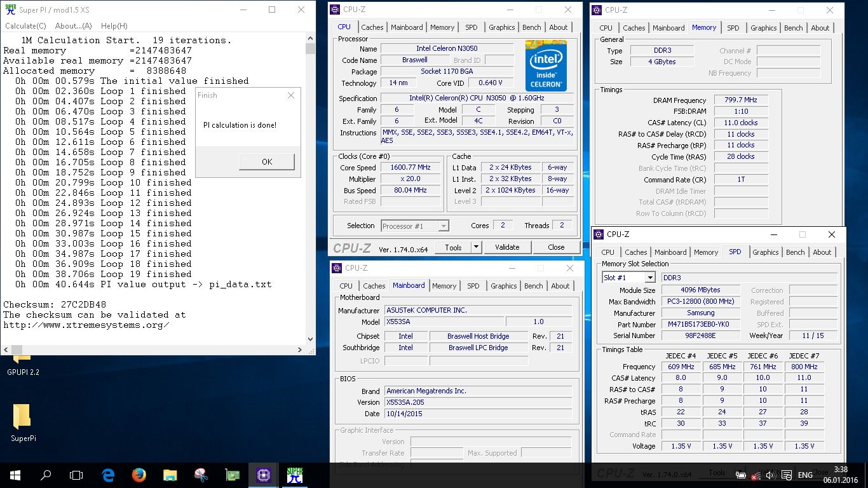Open the Processor #1 selection dropdown

coord(415,226)
